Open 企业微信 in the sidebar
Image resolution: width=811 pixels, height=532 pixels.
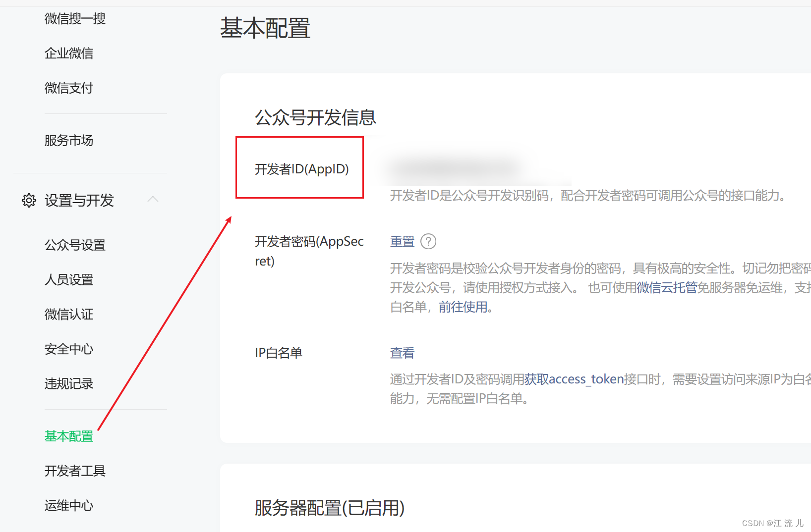click(x=69, y=53)
